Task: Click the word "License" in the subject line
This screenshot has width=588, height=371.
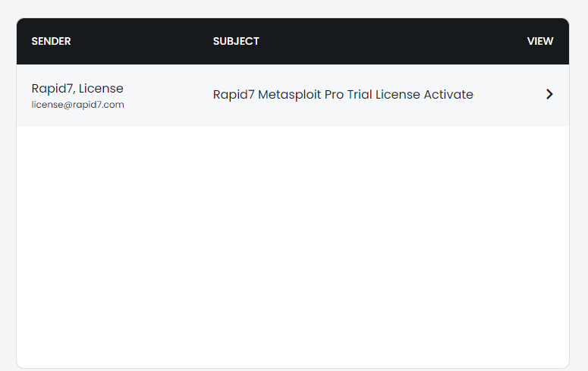Action: pyautogui.click(x=396, y=95)
